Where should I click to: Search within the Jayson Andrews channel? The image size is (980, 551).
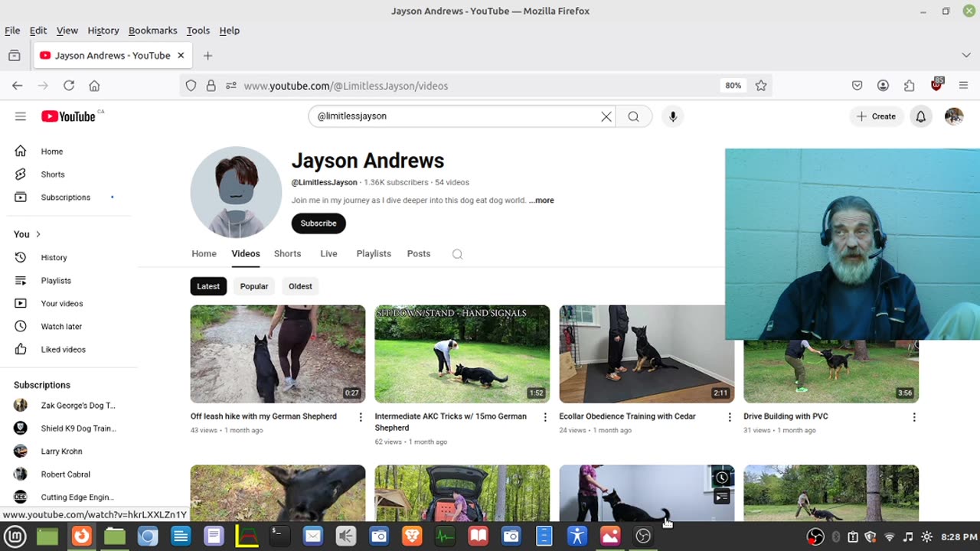pyautogui.click(x=458, y=254)
